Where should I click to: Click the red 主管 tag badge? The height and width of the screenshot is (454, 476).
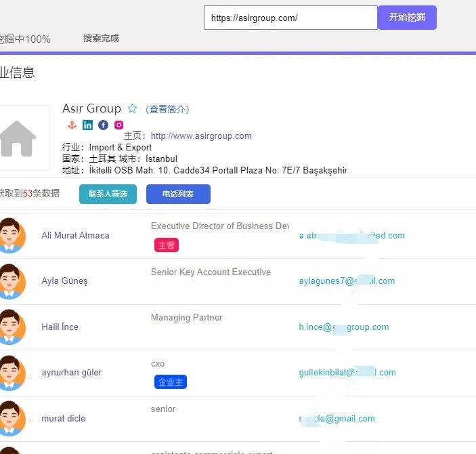(x=167, y=245)
